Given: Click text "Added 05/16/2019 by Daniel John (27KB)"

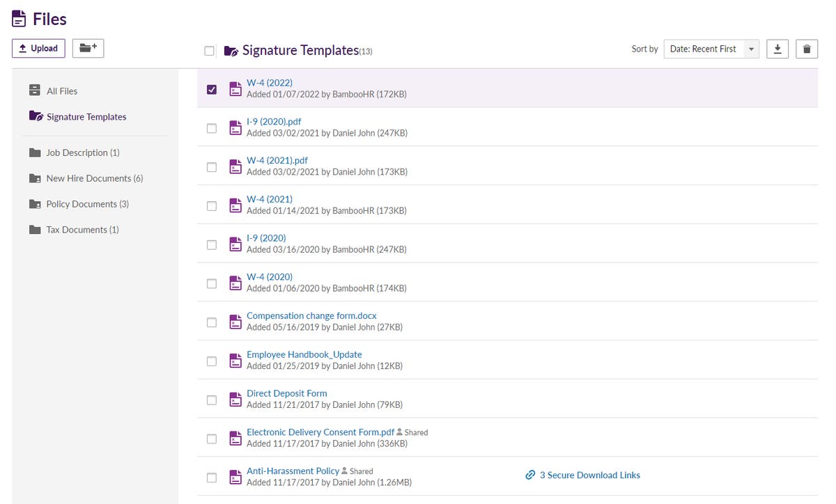Looking at the screenshot, I should (325, 327).
